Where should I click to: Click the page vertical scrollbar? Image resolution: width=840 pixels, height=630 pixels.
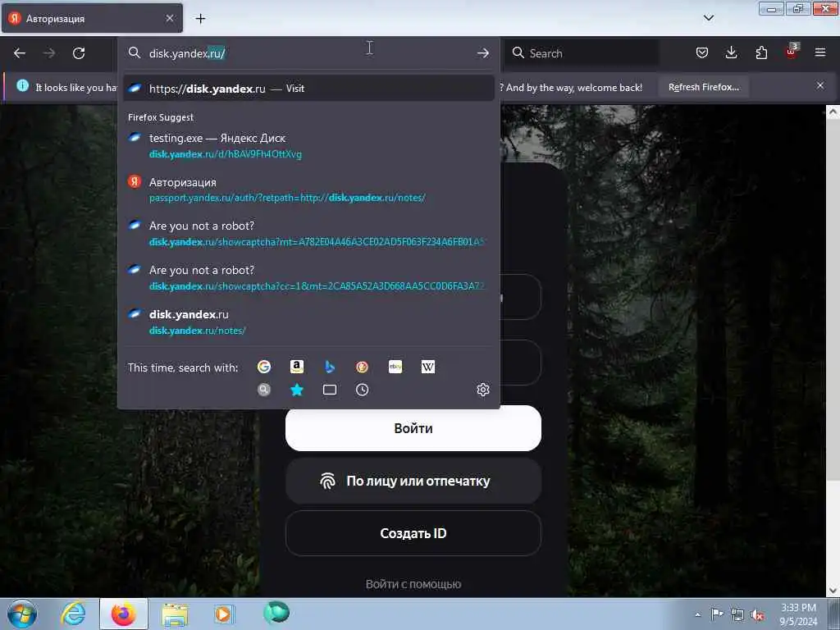[x=833, y=300]
